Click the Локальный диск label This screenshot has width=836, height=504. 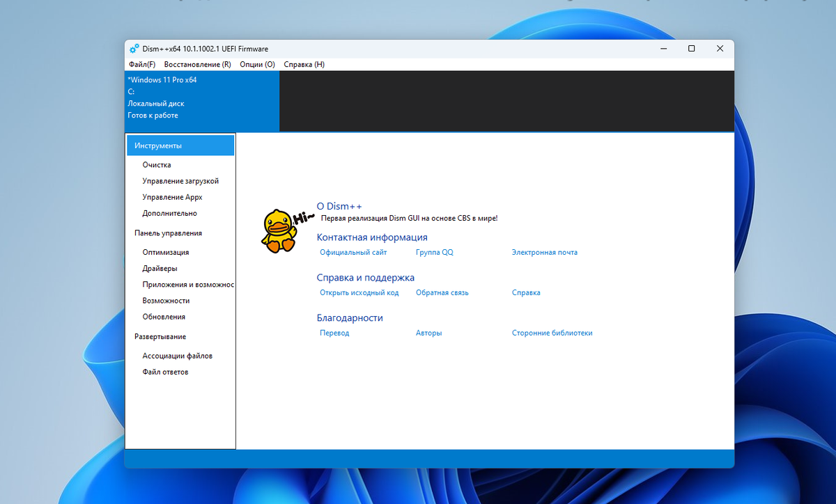pyautogui.click(x=156, y=104)
